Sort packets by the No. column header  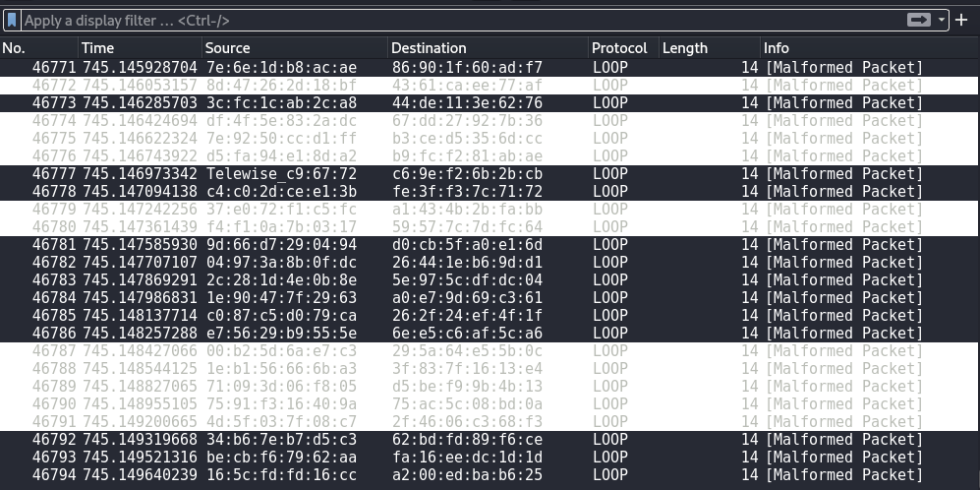14,47
